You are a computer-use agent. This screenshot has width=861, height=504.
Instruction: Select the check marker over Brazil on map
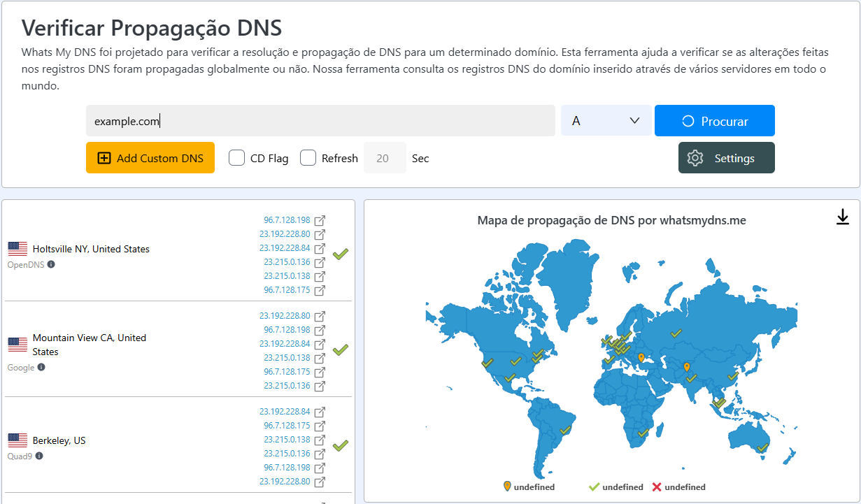pyautogui.click(x=565, y=429)
